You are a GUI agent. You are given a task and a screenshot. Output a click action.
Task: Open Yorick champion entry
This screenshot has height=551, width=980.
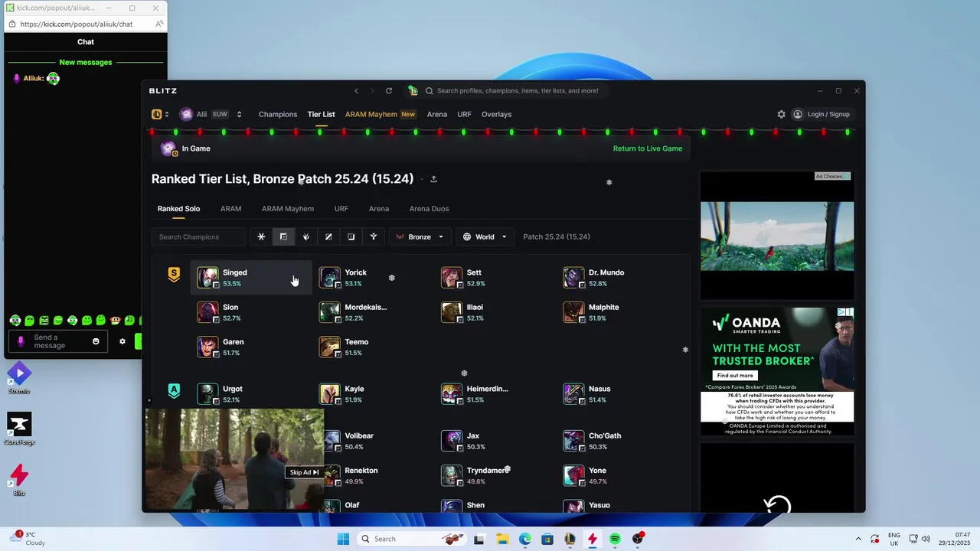[373, 278]
